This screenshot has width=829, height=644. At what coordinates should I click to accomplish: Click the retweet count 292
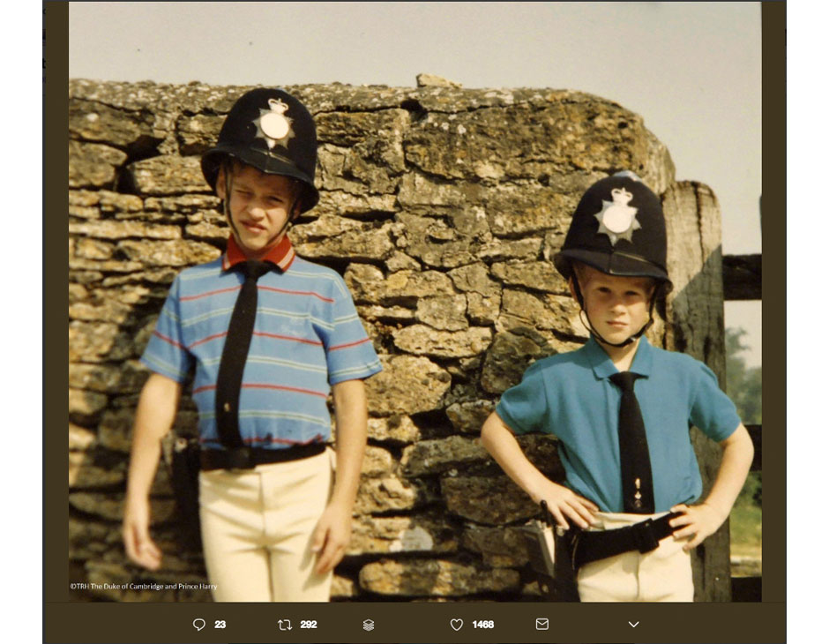(x=309, y=625)
